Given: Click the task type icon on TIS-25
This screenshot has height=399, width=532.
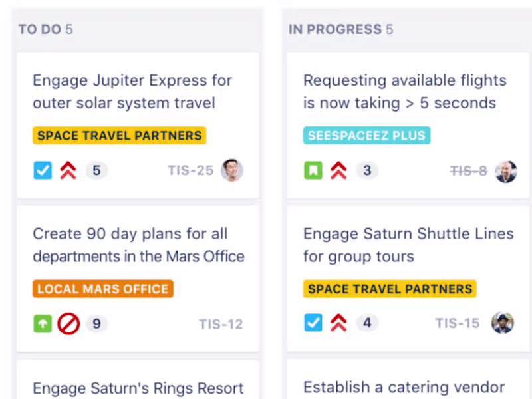Looking at the screenshot, I should (43, 171).
